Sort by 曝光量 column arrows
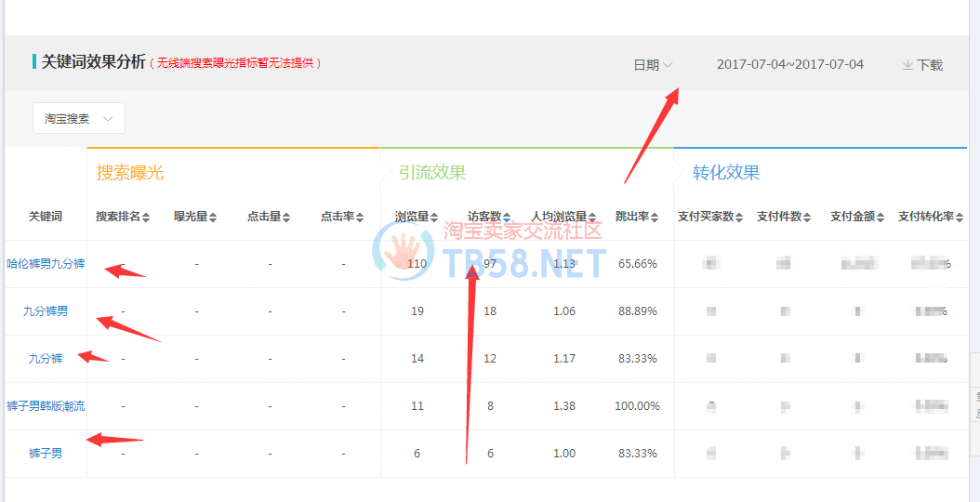 pos(213,218)
